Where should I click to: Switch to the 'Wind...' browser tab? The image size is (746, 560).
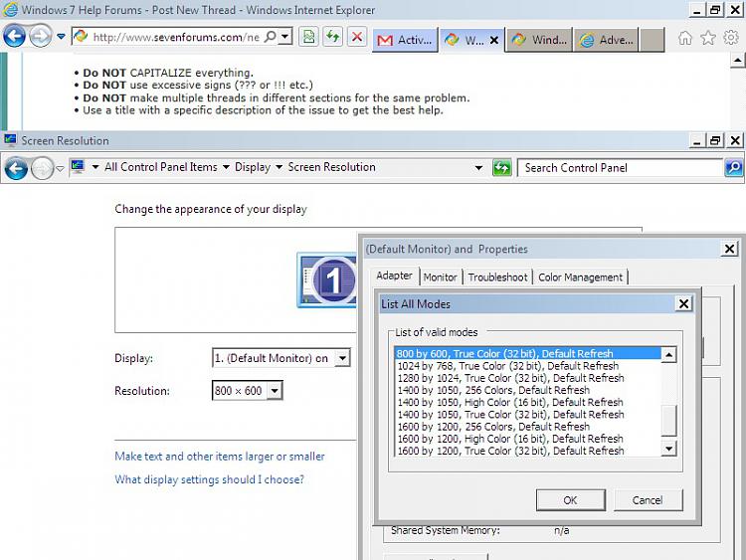pyautogui.click(x=538, y=40)
